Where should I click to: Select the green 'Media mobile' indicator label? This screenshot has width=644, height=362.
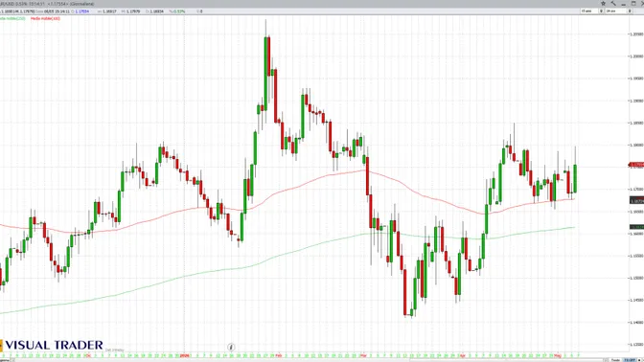coord(12,18)
